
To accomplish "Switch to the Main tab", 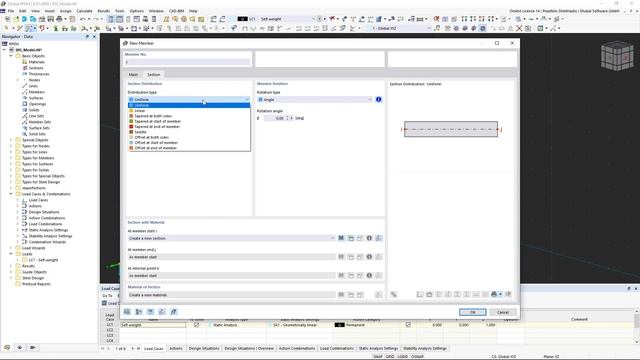I will point(133,75).
